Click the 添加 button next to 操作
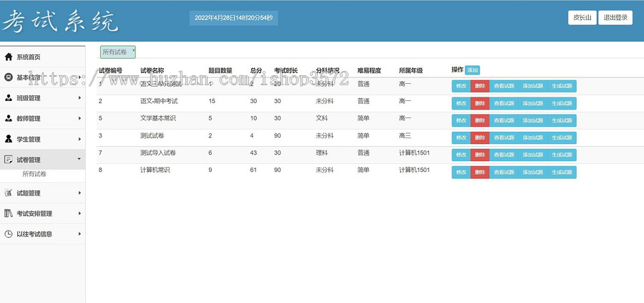The height and width of the screenshot is (303, 644). (x=472, y=70)
